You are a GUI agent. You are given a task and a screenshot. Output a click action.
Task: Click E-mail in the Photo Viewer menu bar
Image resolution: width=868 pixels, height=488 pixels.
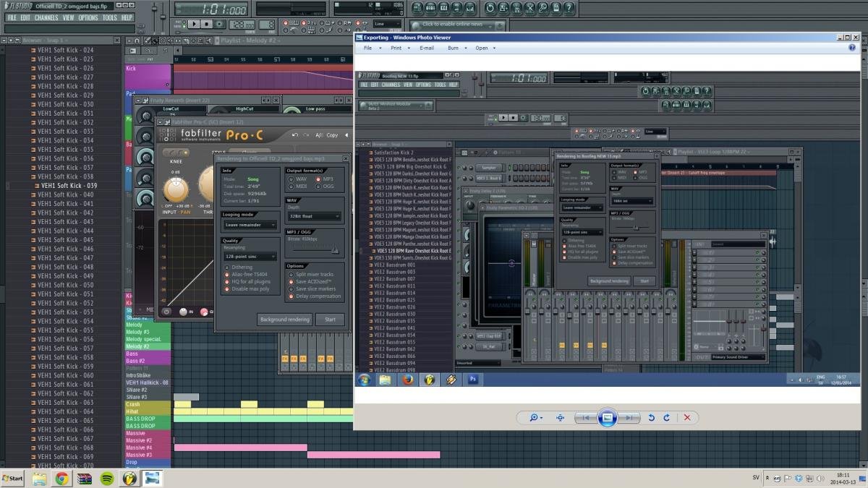[x=427, y=48]
